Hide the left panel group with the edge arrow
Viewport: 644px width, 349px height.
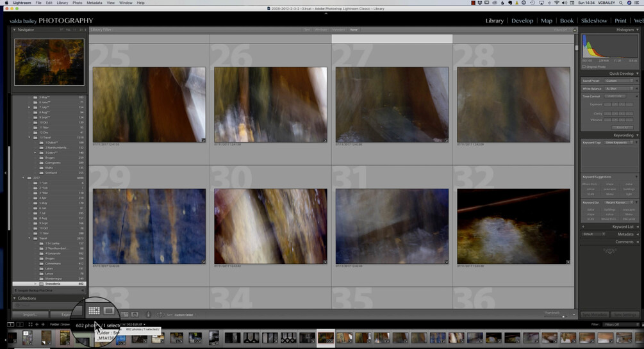click(5, 173)
